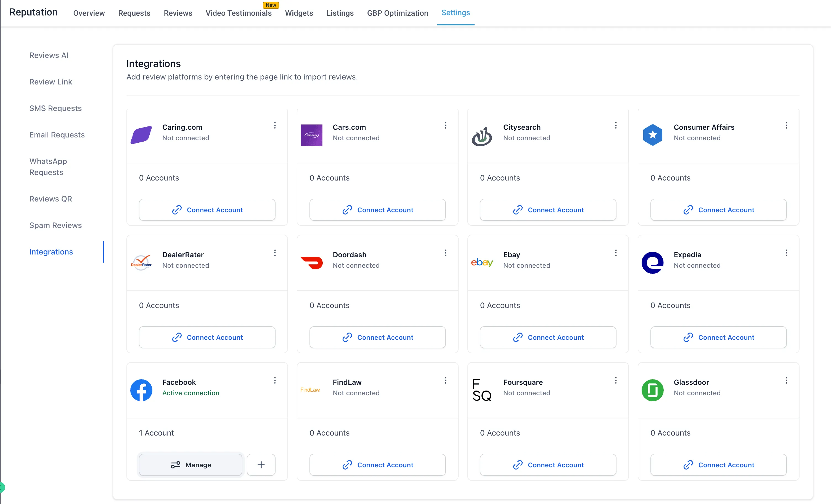Image resolution: width=831 pixels, height=504 pixels.
Task: Open the Listings tab
Action: [340, 13]
